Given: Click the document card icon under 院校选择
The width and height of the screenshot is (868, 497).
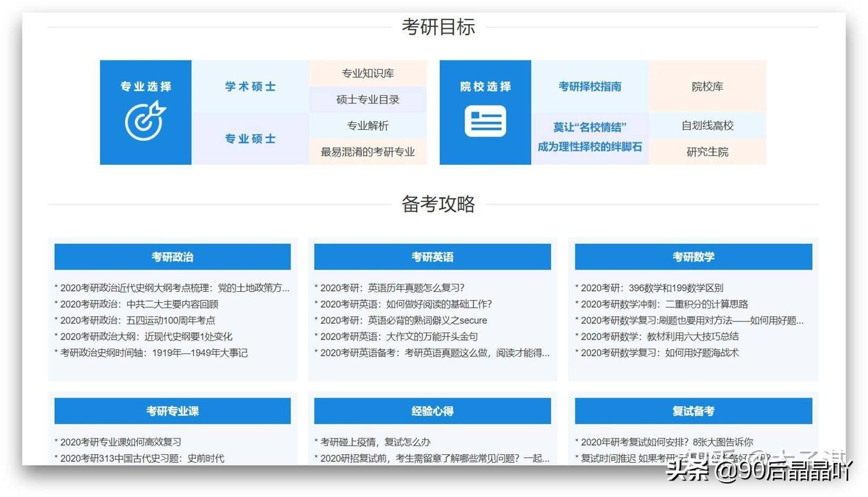Looking at the screenshot, I should coord(485,121).
